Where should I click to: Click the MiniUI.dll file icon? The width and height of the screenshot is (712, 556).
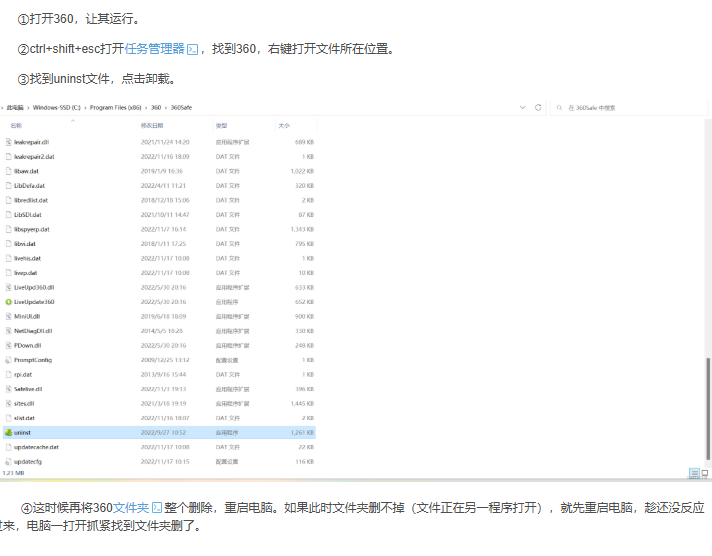pyautogui.click(x=8, y=317)
